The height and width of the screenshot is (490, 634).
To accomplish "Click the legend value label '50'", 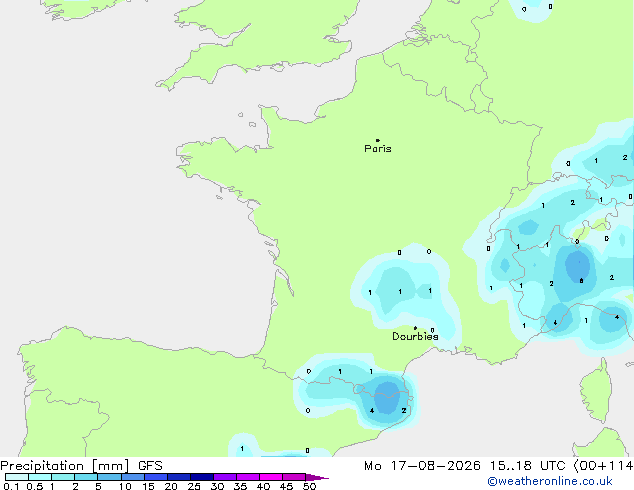I will point(309,486).
